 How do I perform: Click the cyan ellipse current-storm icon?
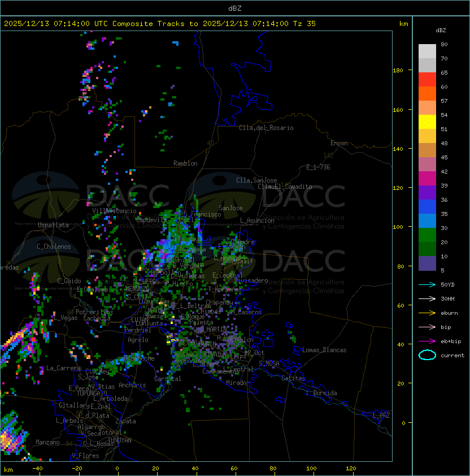click(427, 355)
